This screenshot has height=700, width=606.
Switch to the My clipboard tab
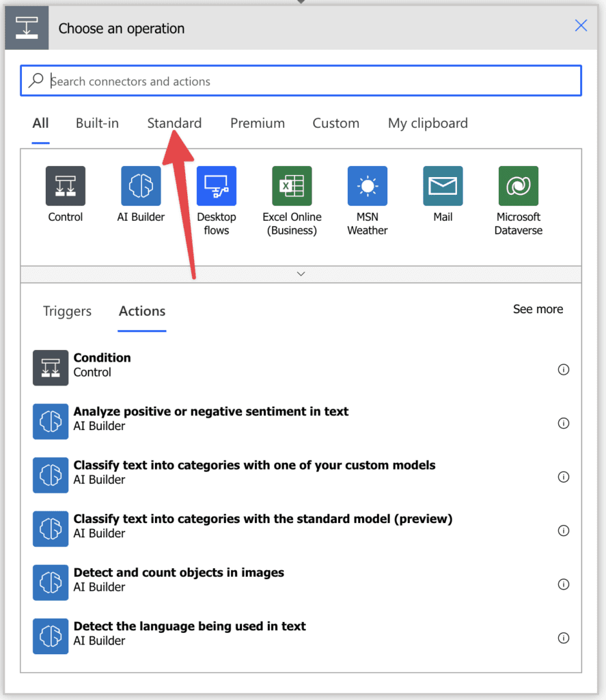pyautogui.click(x=428, y=123)
